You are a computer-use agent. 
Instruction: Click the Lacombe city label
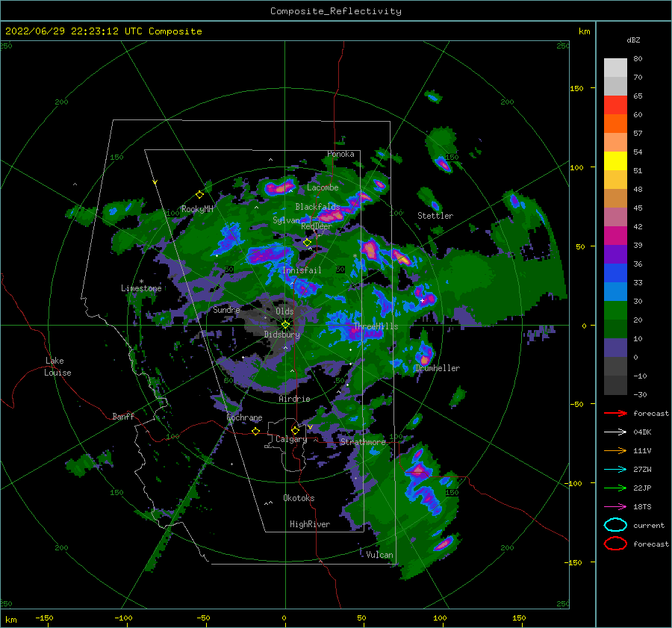(x=323, y=187)
